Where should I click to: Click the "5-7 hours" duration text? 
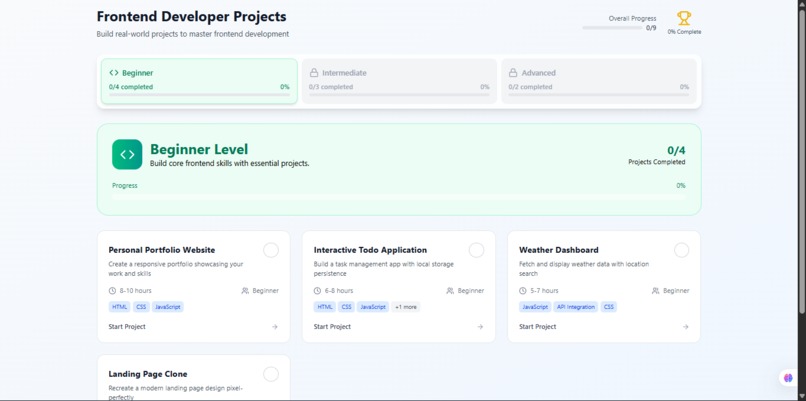544,291
